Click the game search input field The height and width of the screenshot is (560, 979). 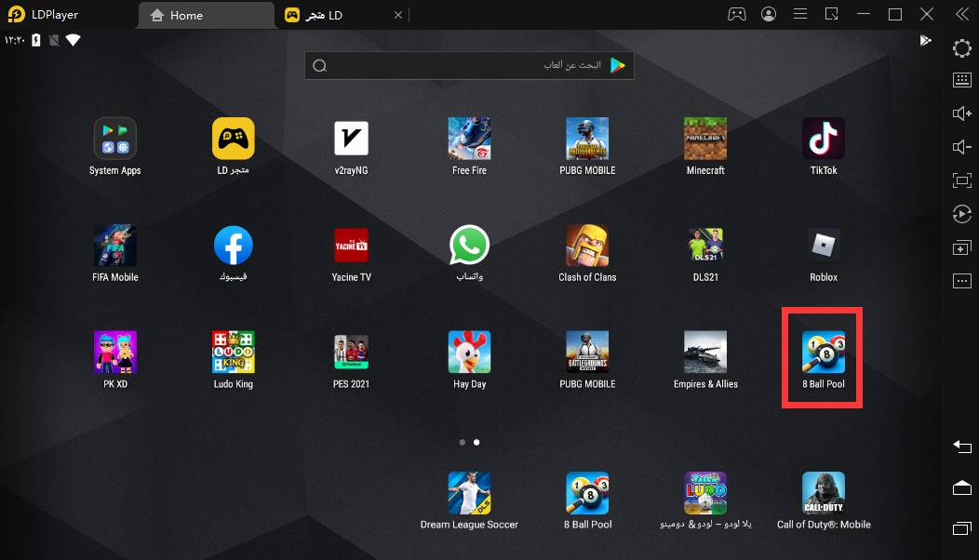pyautogui.click(x=469, y=65)
